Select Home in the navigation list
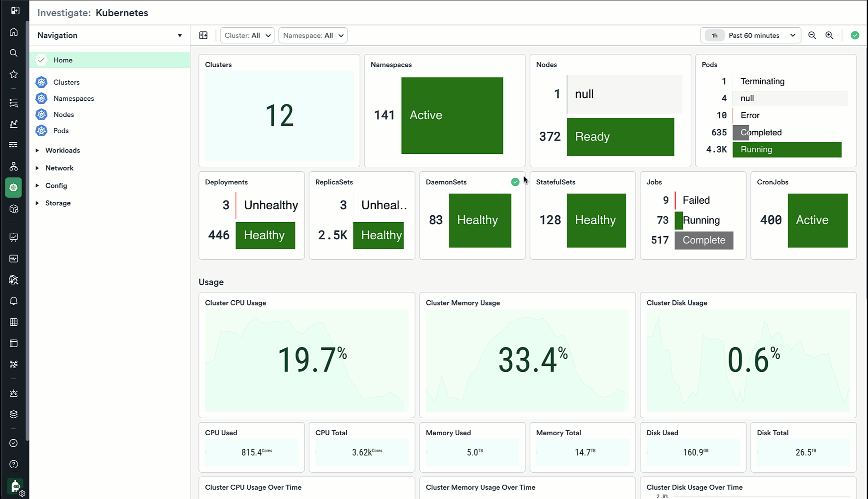Screen dimensions: 868x499 pyautogui.click(x=110, y=60)
